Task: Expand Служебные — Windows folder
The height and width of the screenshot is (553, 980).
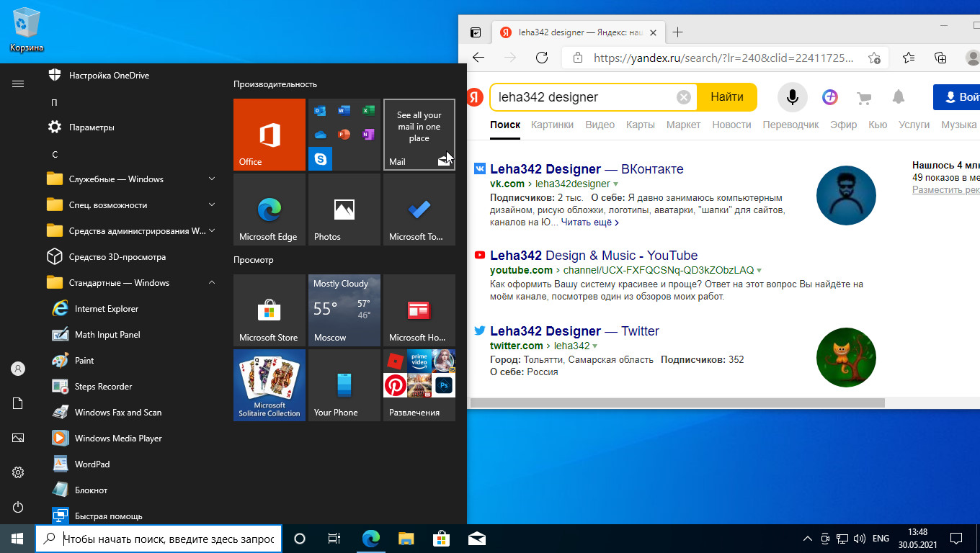Action: 133,179
